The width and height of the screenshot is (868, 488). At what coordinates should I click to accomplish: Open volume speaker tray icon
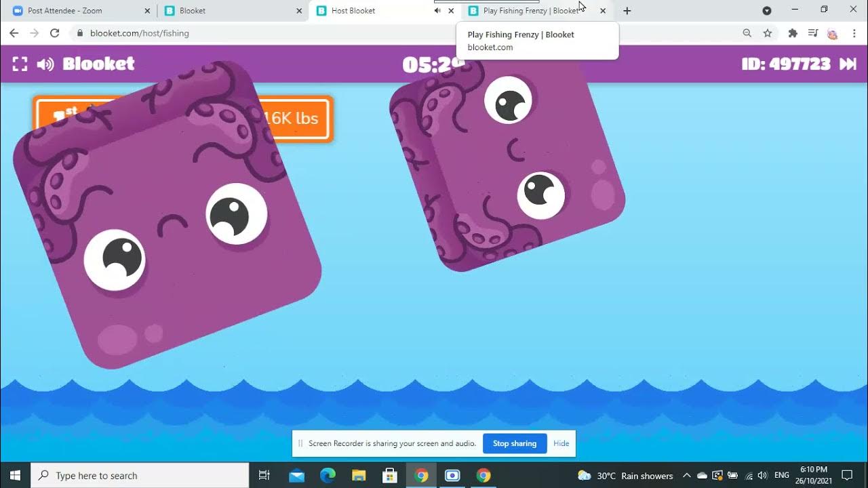(x=763, y=475)
